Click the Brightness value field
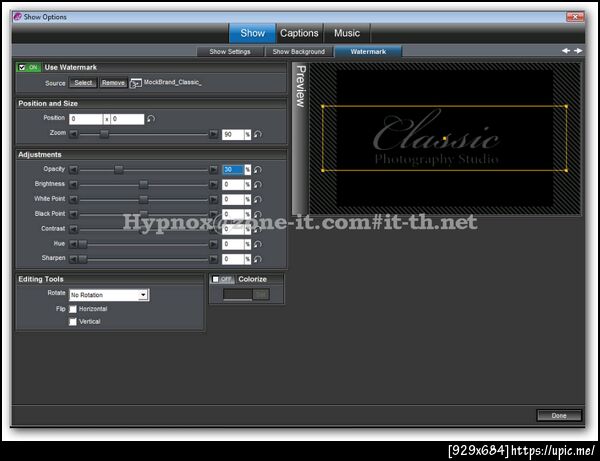The height and width of the screenshot is (461, 600). point(233,184)
